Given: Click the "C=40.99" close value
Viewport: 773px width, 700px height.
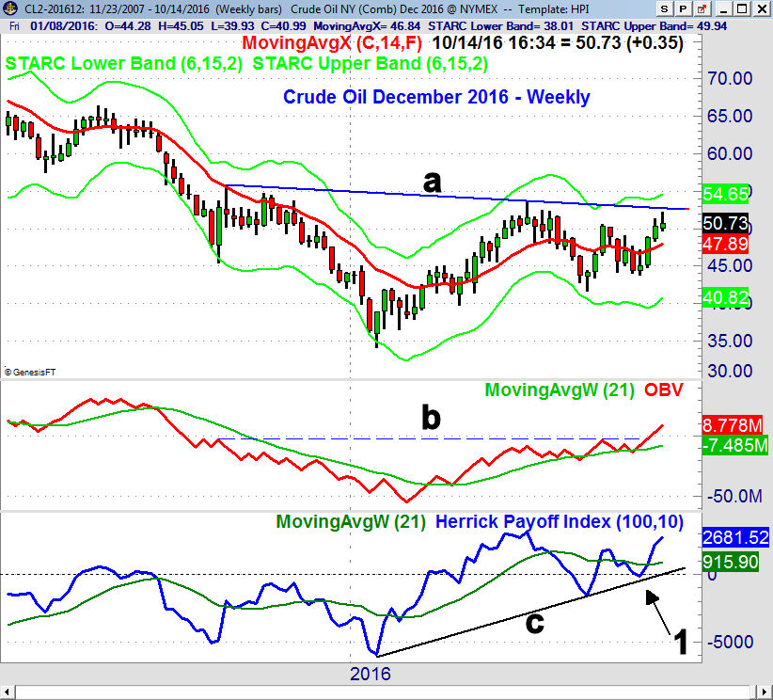Looking at the screenshot, I should [283, 26].
